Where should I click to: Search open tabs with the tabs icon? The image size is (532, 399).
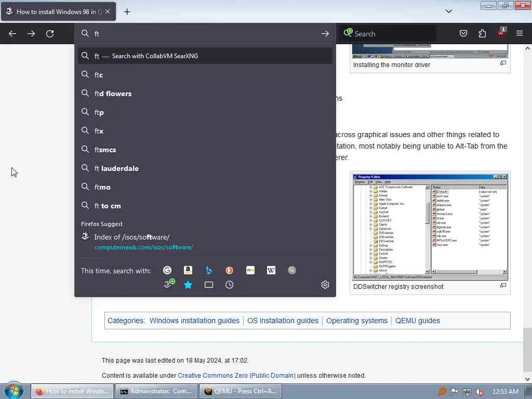[x=209, y=285]
